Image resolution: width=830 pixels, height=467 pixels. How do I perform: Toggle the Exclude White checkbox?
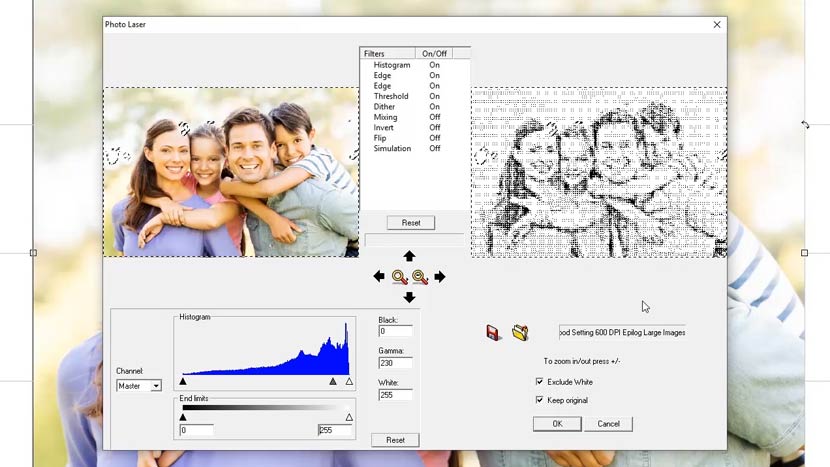pos(540,382)
